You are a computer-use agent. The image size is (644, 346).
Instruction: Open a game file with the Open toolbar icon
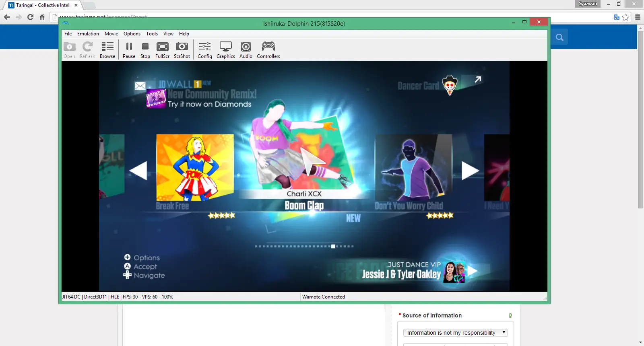point(69,50)
